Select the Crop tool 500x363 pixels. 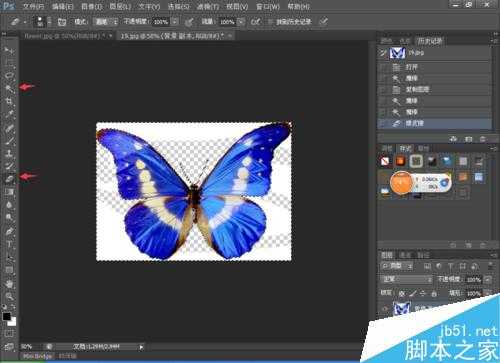(x=9, y=101)
